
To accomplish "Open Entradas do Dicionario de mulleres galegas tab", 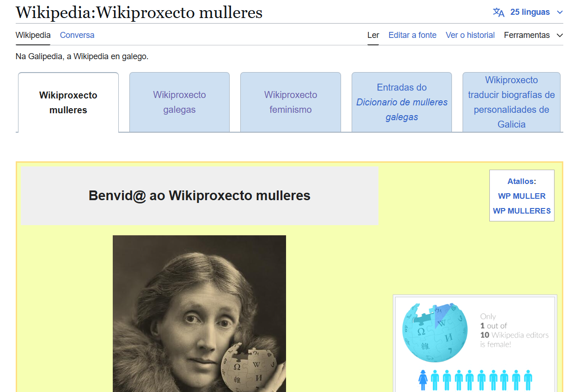I will click(402, 102).
